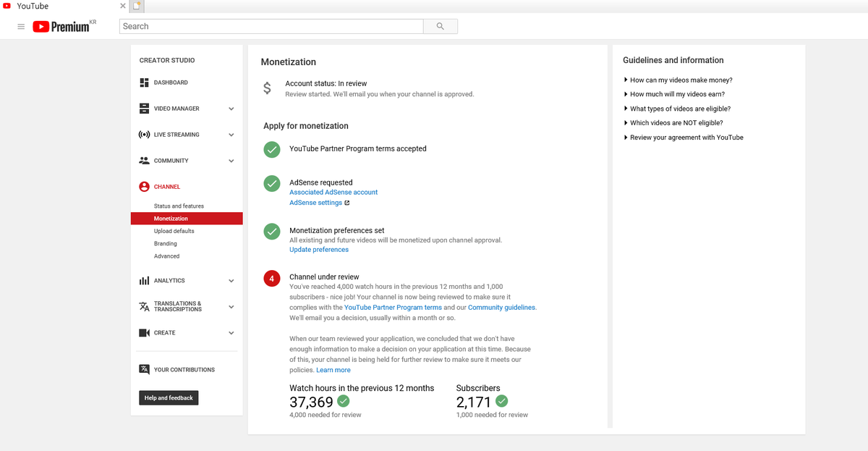Screen dimensions: 868x451
Task: Click green check next to 37,369 watch hours
Action: tap(344, 401)
